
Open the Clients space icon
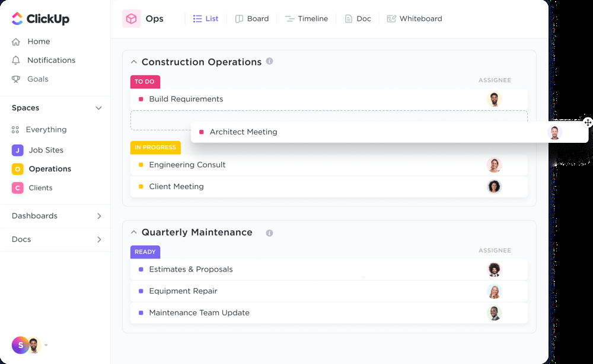[x=17, y=188]
